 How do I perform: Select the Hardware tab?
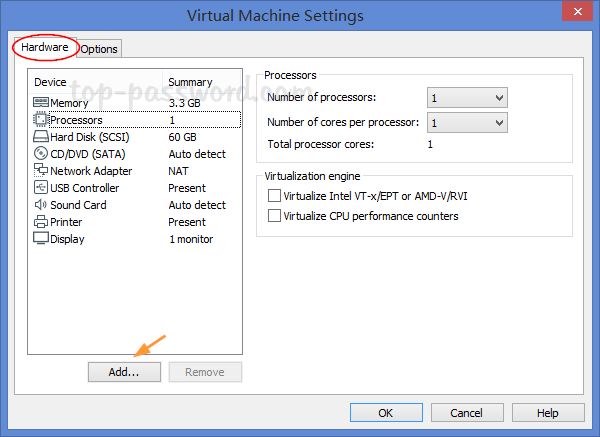click(x=43, y=47)
